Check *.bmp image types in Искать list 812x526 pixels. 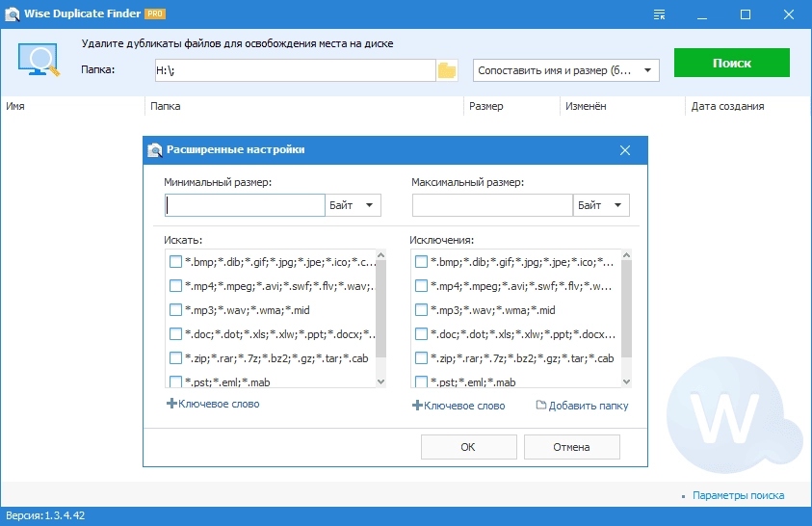click(x=175, y=261)
